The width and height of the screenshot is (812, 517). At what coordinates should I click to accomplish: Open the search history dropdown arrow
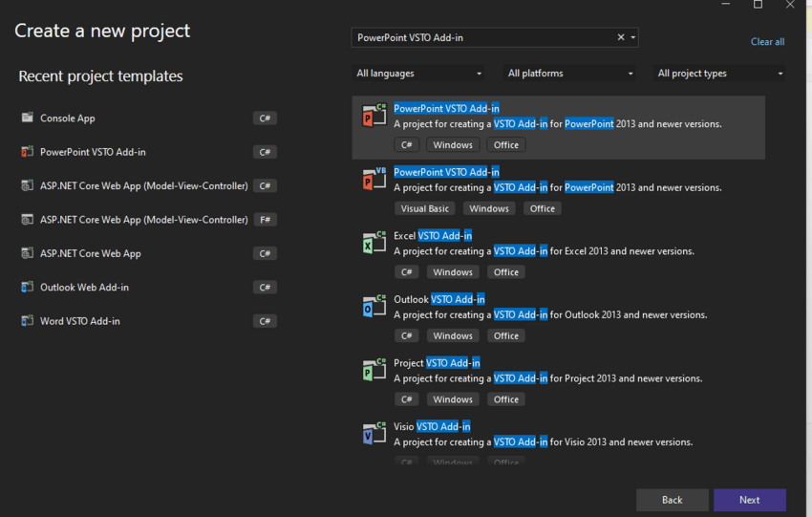632,37
